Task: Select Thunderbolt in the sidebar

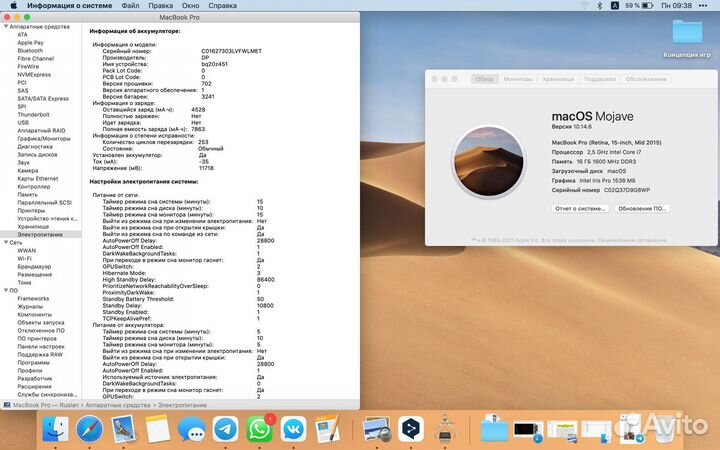Action: (x=33, y=114)
